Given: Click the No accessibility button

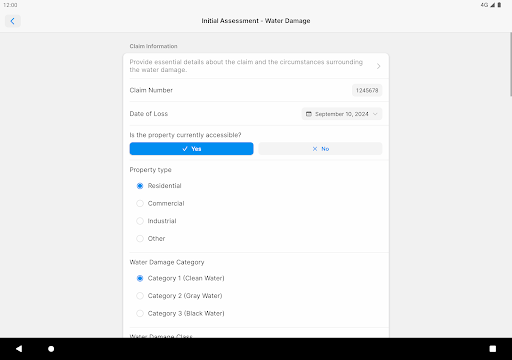Looking at the screenshot, I should point(320,149).
